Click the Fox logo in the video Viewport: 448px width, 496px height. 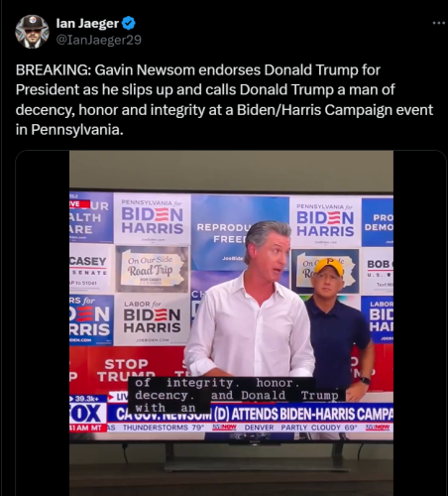click(87, 414)
